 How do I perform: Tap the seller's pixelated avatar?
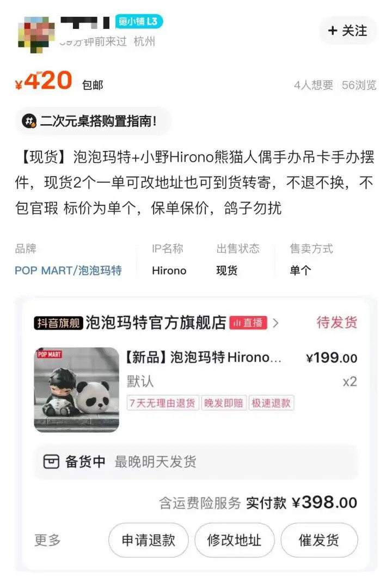point(36,34)
